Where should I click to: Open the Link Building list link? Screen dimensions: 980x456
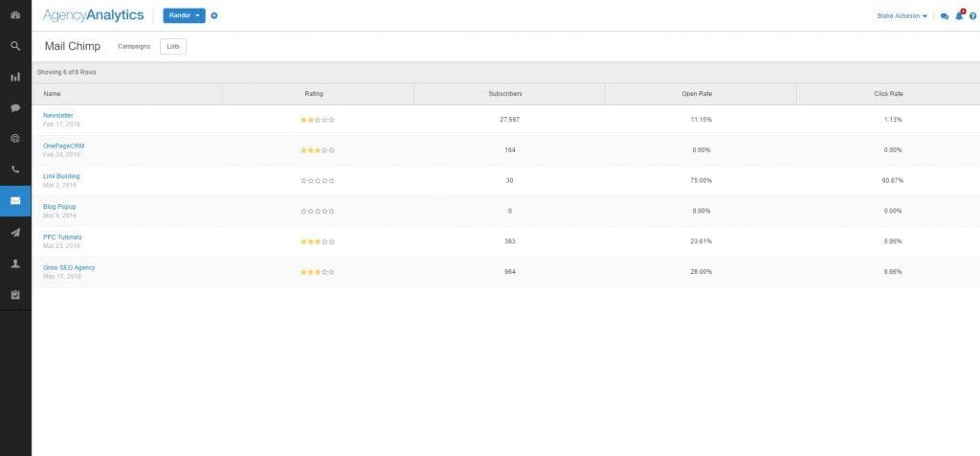[x=61, y=176]
